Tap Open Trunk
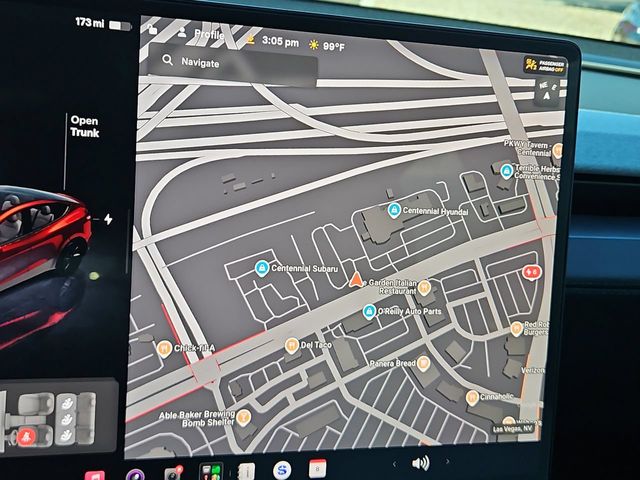 (84, 127)
